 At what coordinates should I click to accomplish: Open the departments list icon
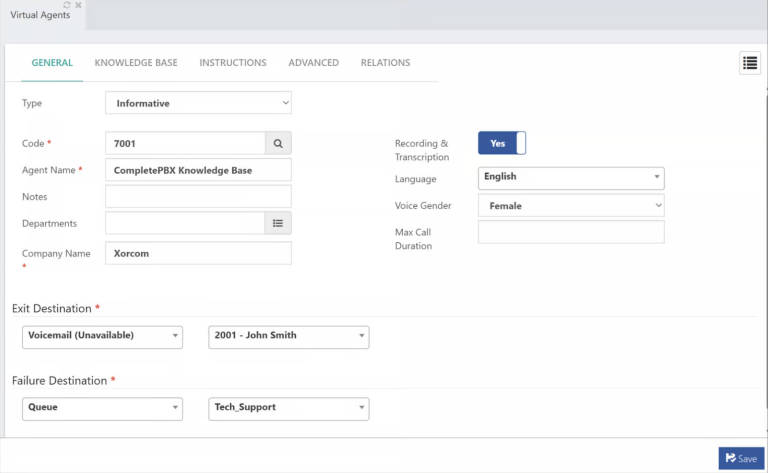(278, 224)
